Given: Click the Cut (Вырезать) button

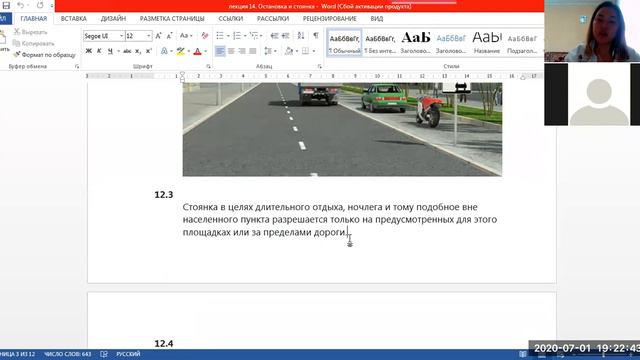Looking at the screenshot, I should [31, 32].
